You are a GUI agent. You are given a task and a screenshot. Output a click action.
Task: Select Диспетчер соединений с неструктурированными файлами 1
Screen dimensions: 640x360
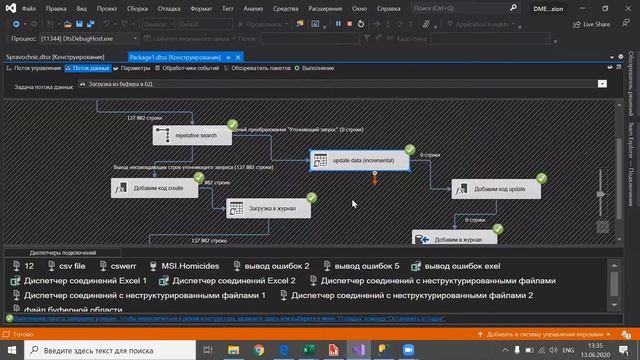139,295
